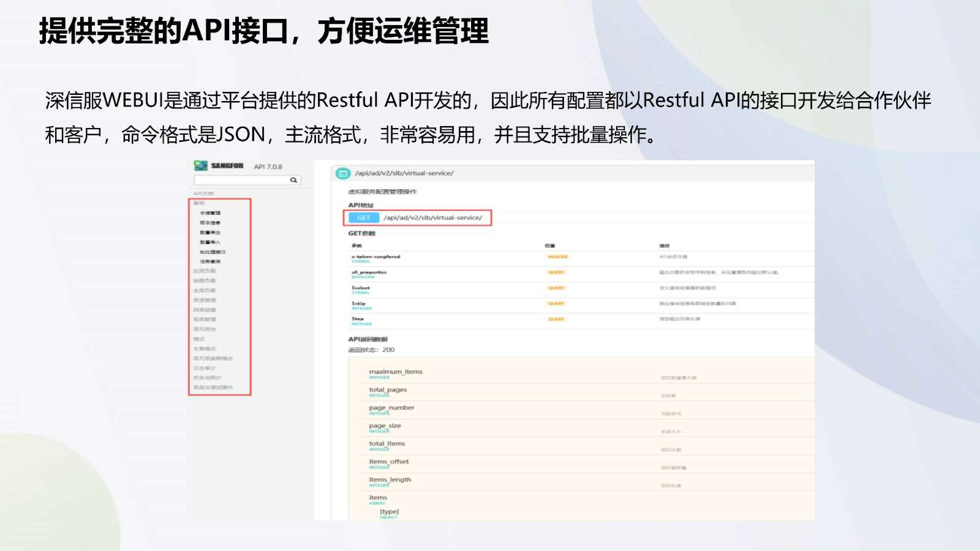
Task: Click the total_items response field
Action: pyautogui.click(x=387, y=444)
